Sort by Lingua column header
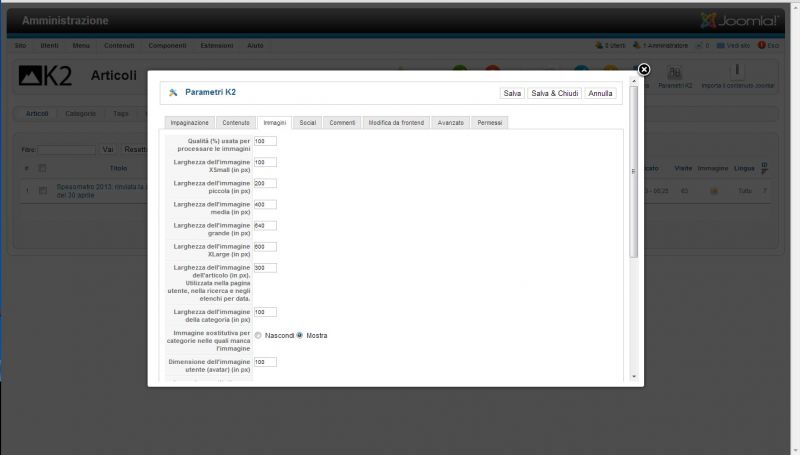 click(x=744, y=168)
